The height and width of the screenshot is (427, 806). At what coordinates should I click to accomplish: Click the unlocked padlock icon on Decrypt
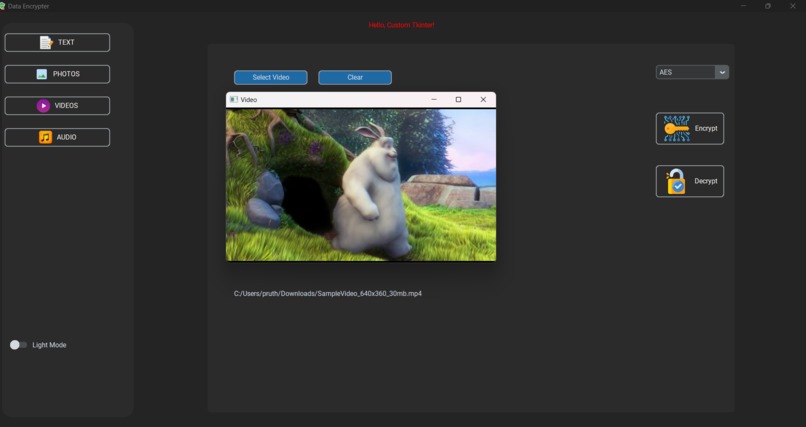click(x=676, y=181)
